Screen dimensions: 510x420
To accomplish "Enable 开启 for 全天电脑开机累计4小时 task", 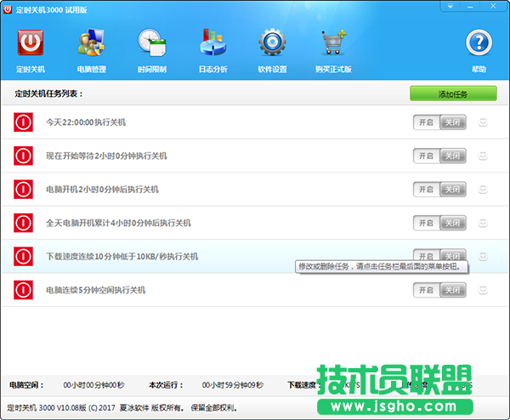I will click(427, 223).
